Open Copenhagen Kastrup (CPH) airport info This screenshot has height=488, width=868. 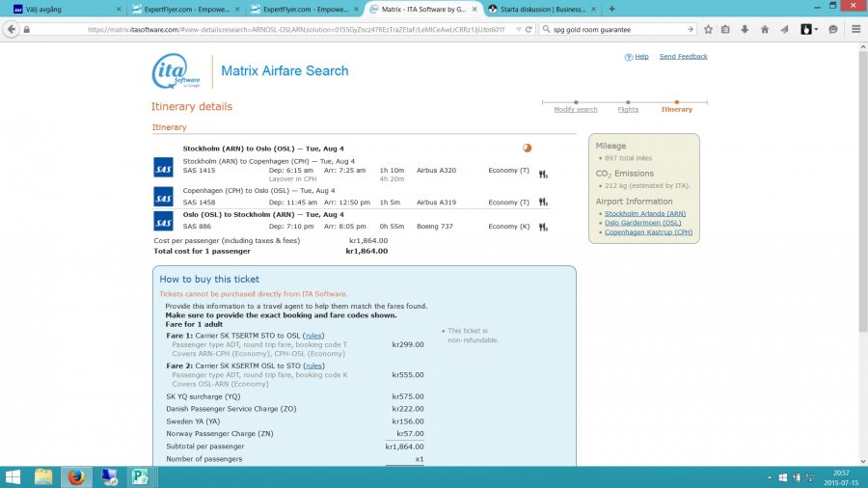[x=648, y=232]
